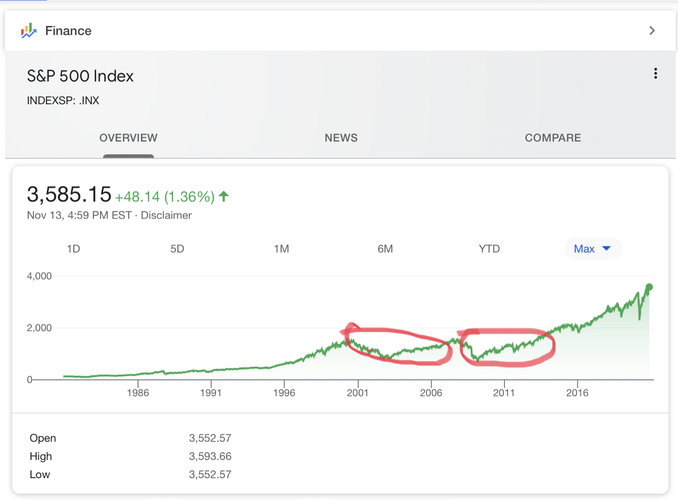Click the Google Finance chart logo icon
678x500 pixels.
click(x=29, y=31)
